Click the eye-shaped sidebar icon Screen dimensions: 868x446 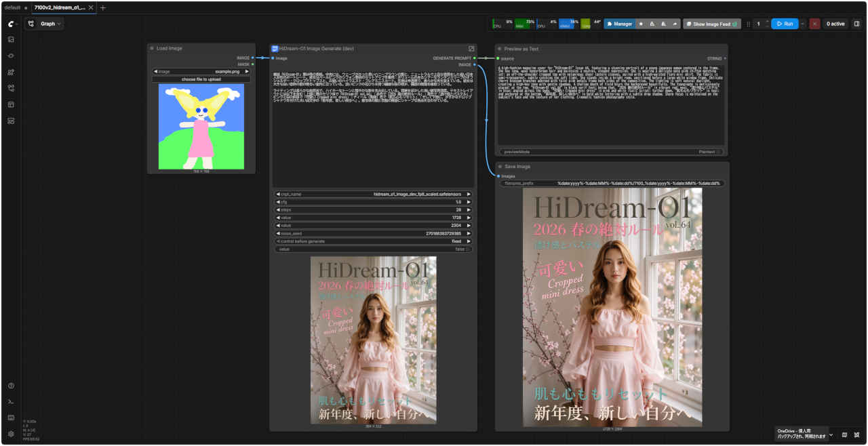(x=11, y=56)
